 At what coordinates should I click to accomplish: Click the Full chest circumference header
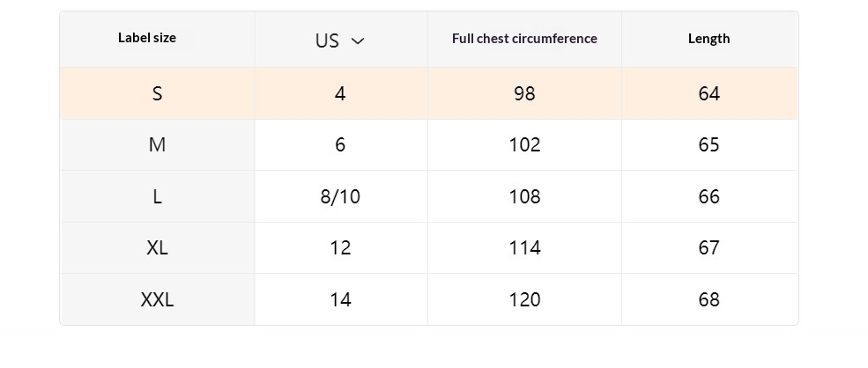click(x=524, y=39)
